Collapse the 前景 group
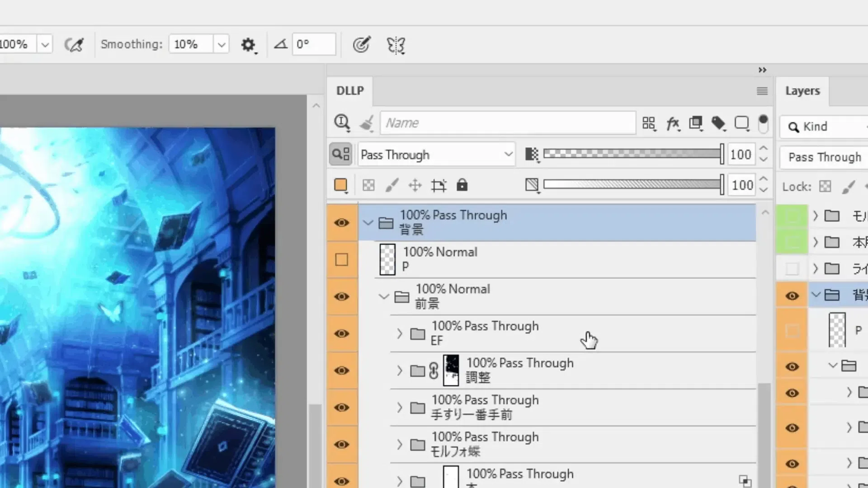The width and height of the screenshot is (868, 488). (384, 297)
